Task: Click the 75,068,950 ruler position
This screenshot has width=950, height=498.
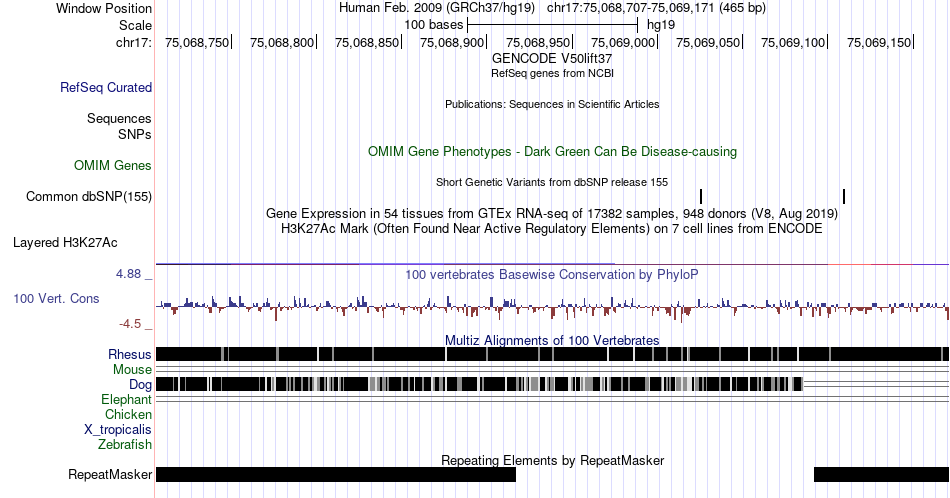Action: [538, 42]
